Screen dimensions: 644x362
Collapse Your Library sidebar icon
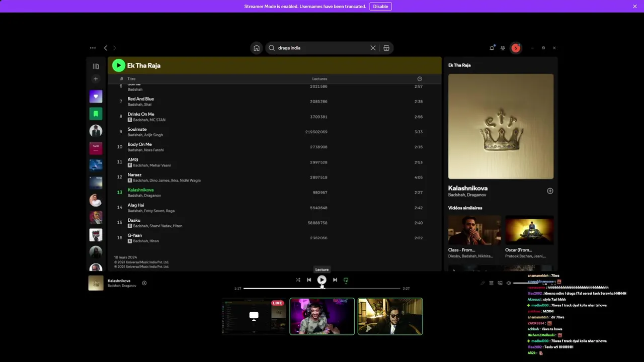(96, 66)
